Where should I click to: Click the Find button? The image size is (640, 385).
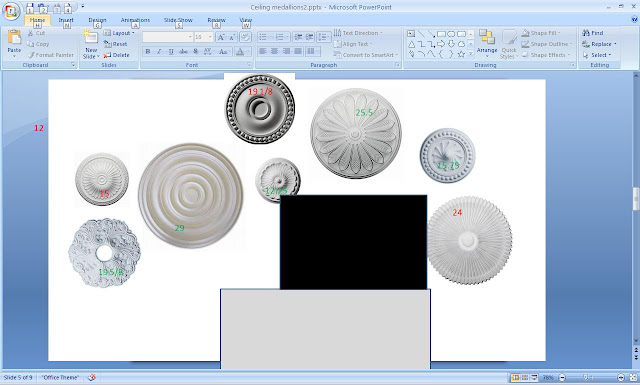[593, 33]
